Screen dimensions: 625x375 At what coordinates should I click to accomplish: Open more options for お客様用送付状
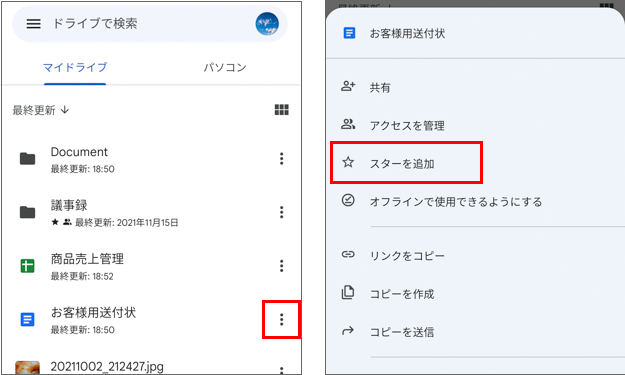tap(281, 319)
